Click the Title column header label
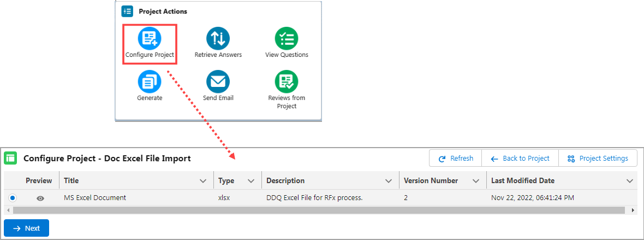This screenshot has width=644, height=240. coord(71,181)
